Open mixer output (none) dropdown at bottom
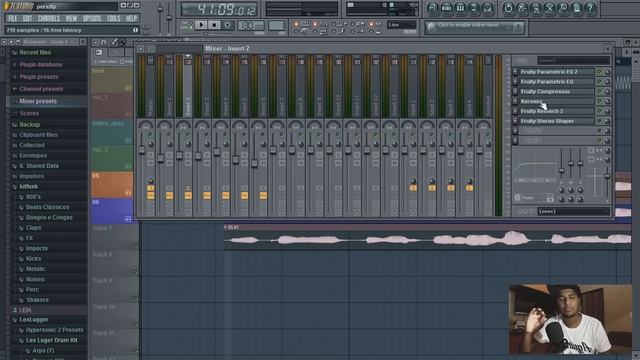 click(573, 211)
